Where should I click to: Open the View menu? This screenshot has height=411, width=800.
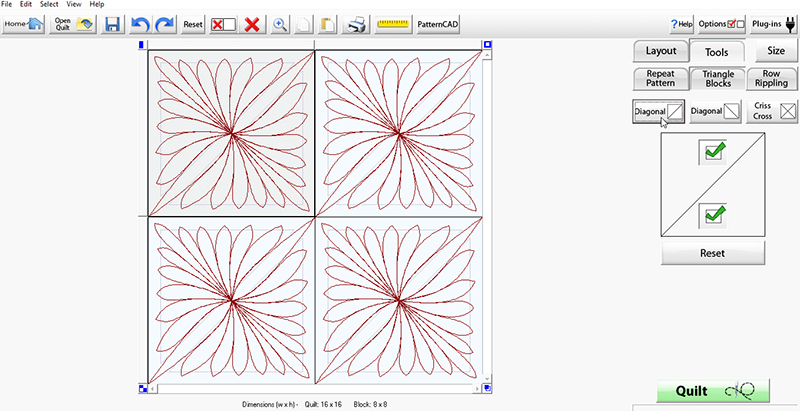tap(74, 4)
